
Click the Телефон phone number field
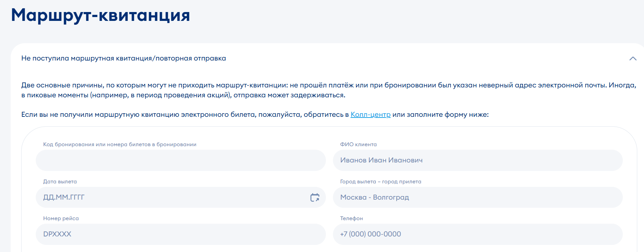point(478,234)
